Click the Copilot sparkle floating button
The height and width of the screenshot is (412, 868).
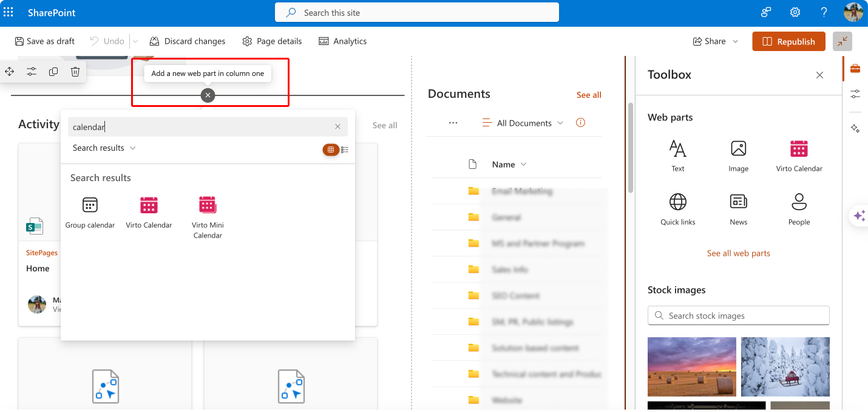click(860, 216)
